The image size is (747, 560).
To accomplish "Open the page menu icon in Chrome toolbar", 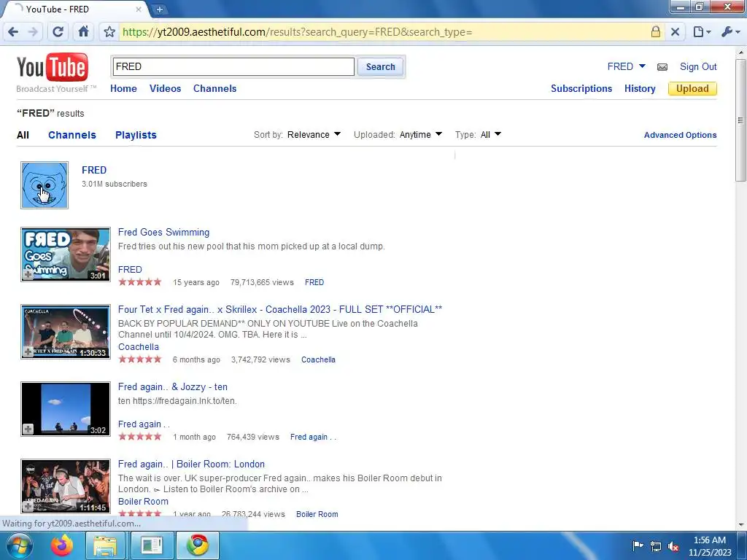I will pos(702,32).
